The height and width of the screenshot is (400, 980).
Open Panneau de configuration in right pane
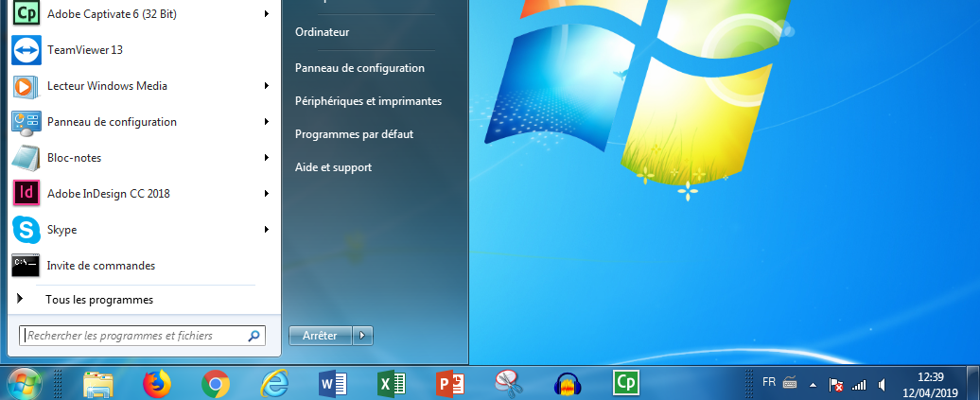coord(360,68)
